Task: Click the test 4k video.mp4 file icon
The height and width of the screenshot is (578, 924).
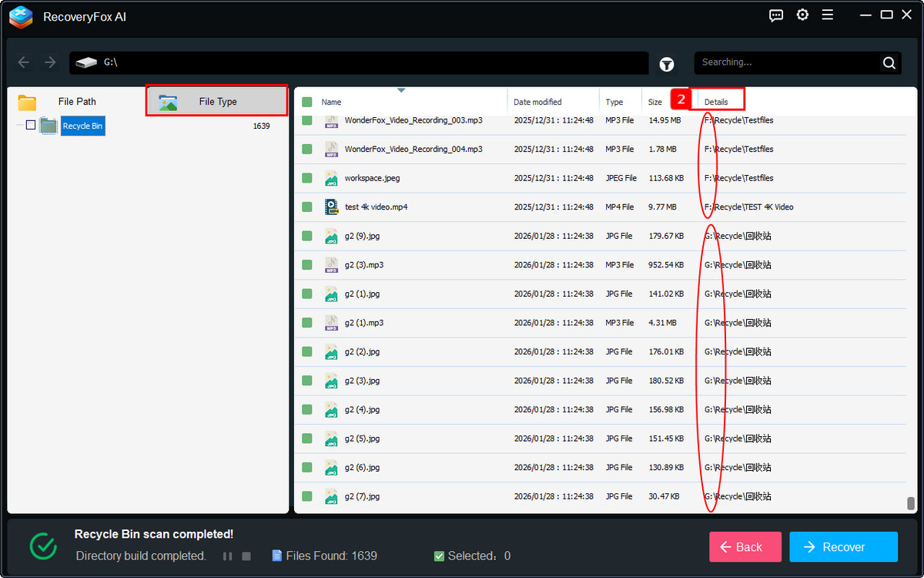Action: tap(331, 207)
